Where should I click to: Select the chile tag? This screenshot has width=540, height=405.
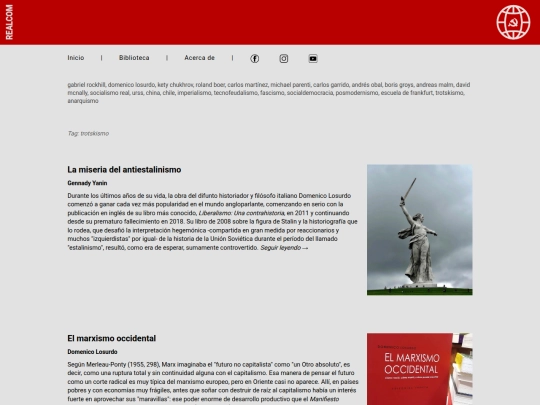(169, 93)
